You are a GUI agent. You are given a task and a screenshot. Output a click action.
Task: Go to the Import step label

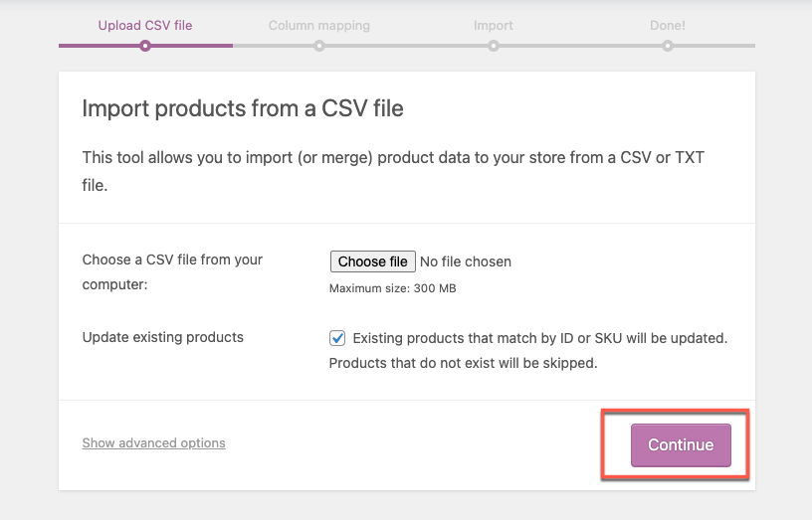click(494, 25)
